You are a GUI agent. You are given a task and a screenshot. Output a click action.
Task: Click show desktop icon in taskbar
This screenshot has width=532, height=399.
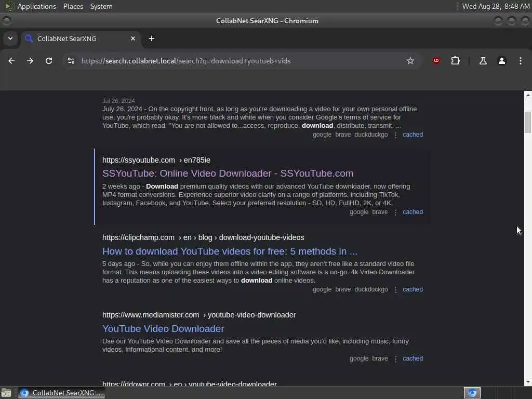[x=6, y=393]
